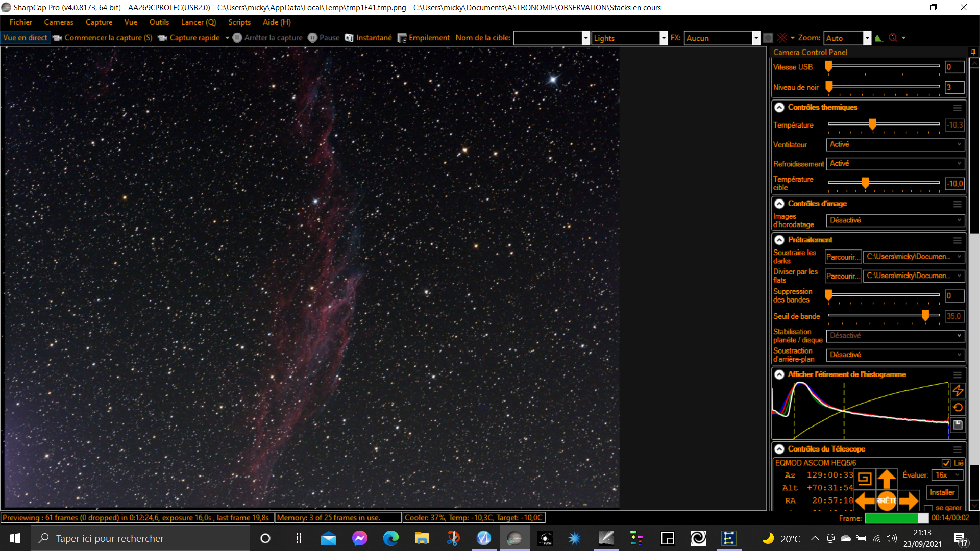Click the Installer button
The height and width of the screenshot is (551, 980).
942,492
